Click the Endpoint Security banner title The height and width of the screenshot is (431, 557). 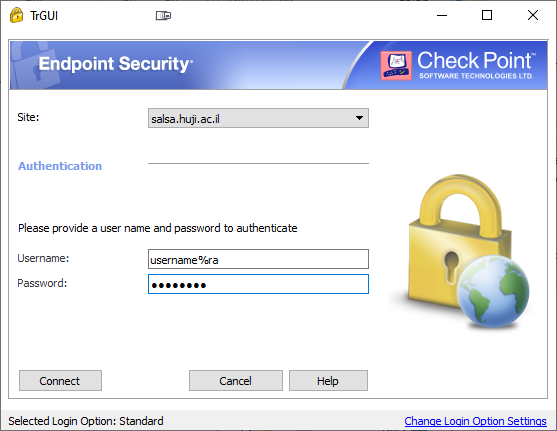[x=116, y=64]
